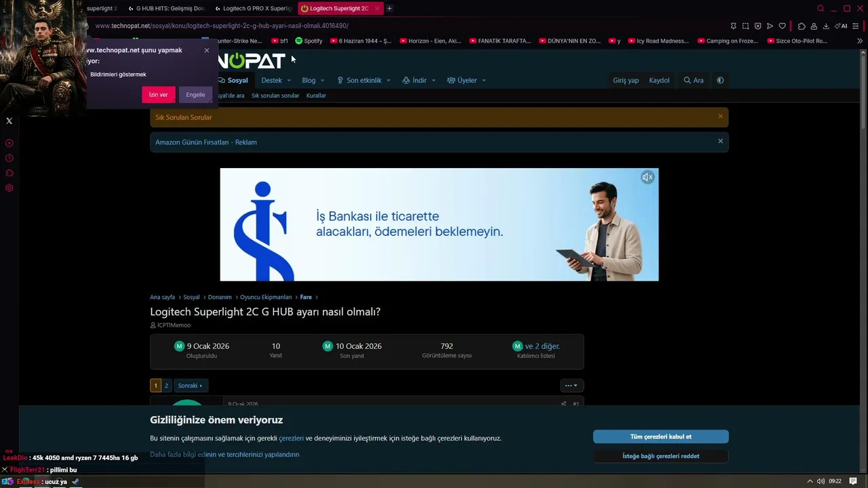Go to page 2 of the thread

click(x=166, y=386)
